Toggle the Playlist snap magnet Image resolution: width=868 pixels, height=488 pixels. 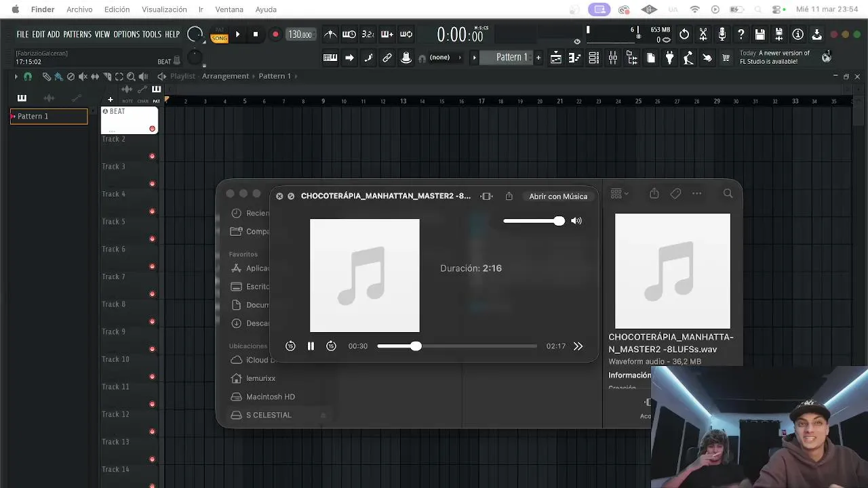click(x=28, y=77)
